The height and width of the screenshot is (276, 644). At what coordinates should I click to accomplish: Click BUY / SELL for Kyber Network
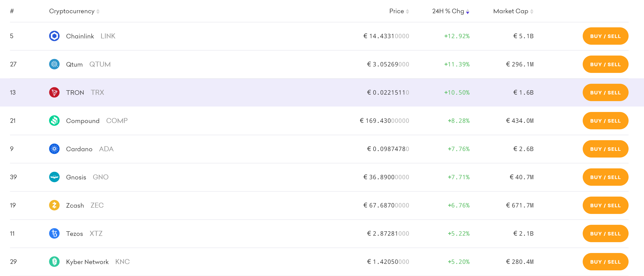[x=606, y=262]
